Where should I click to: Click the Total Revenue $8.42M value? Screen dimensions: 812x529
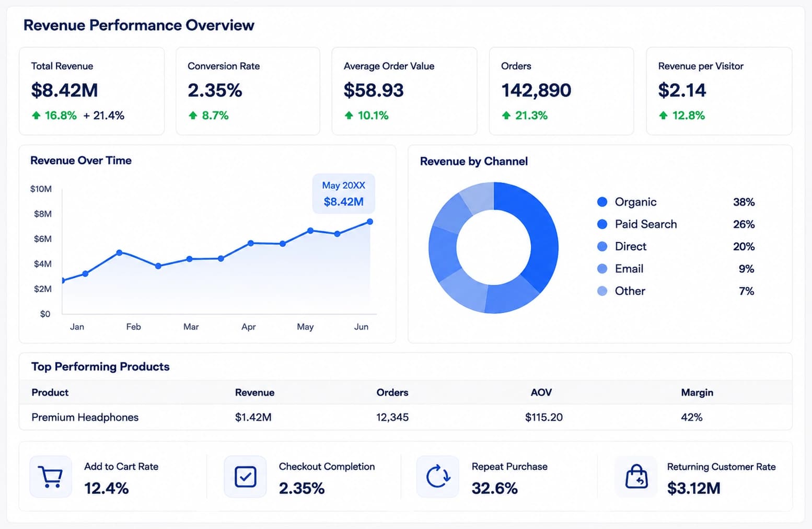[64, 90]
